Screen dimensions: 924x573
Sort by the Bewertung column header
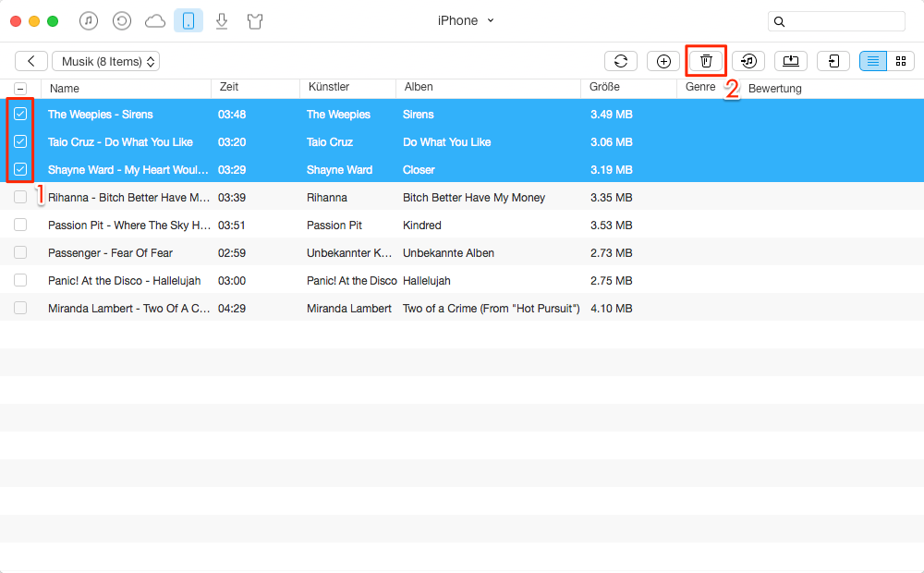(x=775, y=89)
